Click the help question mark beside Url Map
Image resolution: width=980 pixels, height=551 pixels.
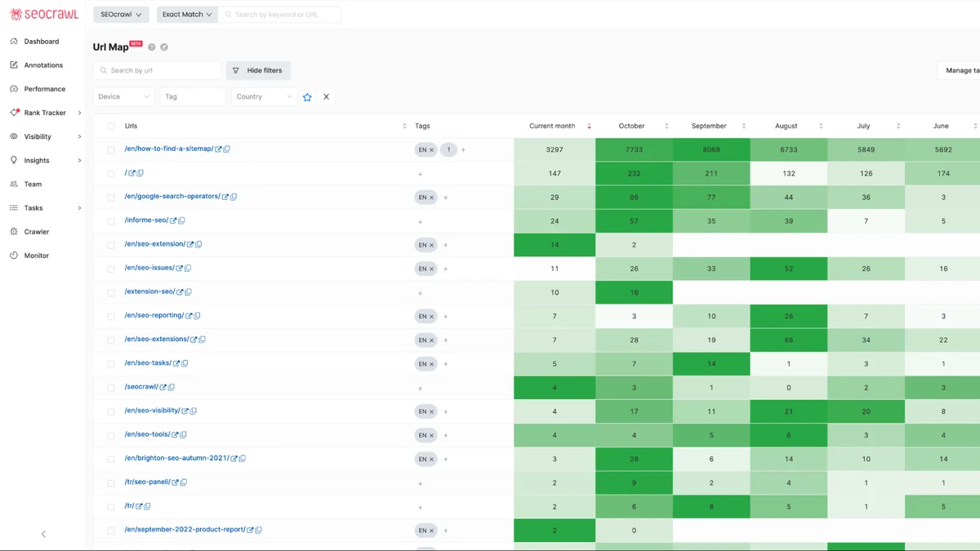pos(152,47)
